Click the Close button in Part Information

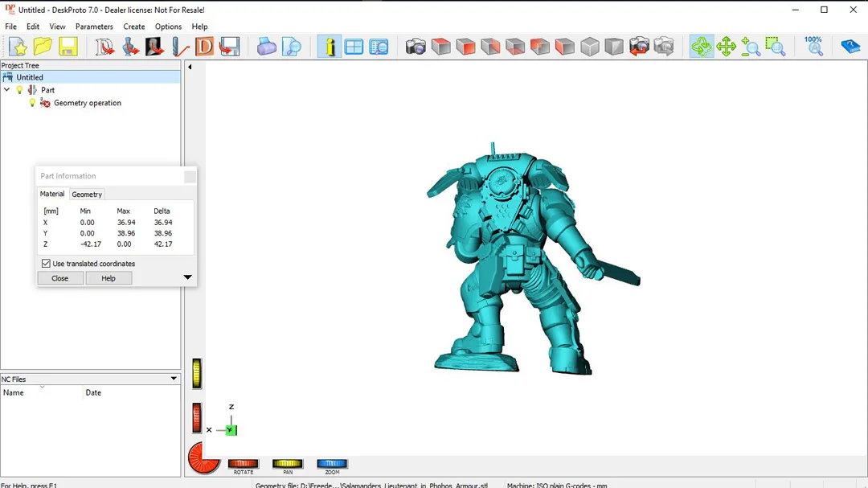59,278
